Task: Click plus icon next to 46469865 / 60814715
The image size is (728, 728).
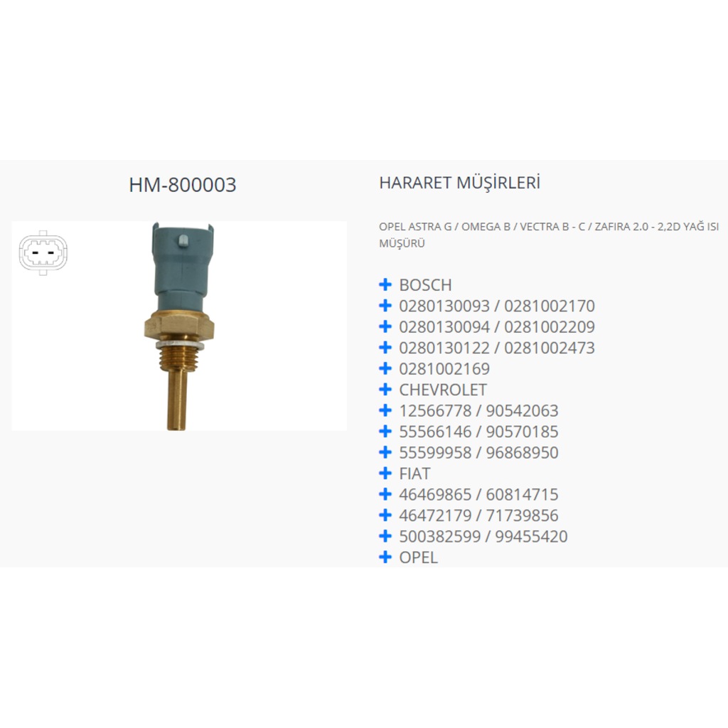Action: 385,494
